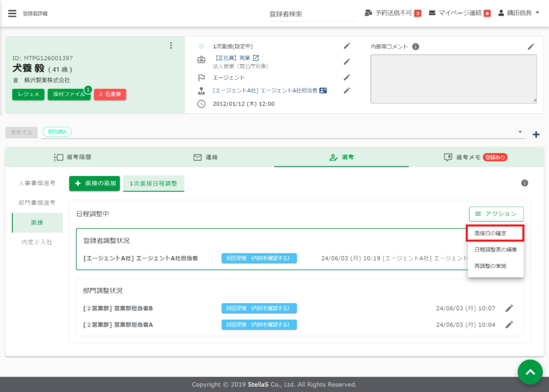Viewport: 549px width, 392px height.
Task: Open the アクション dropdown button
Action: 496,214
